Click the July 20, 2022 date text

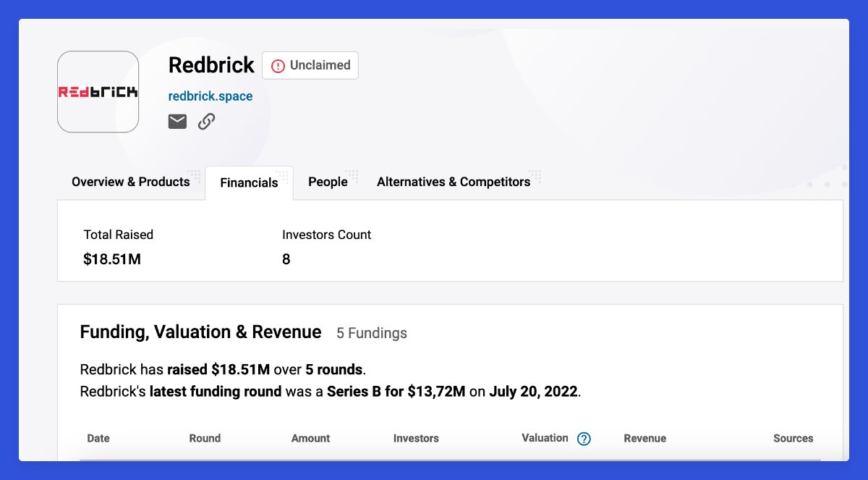pyautogui.click(x=533, y=392)
